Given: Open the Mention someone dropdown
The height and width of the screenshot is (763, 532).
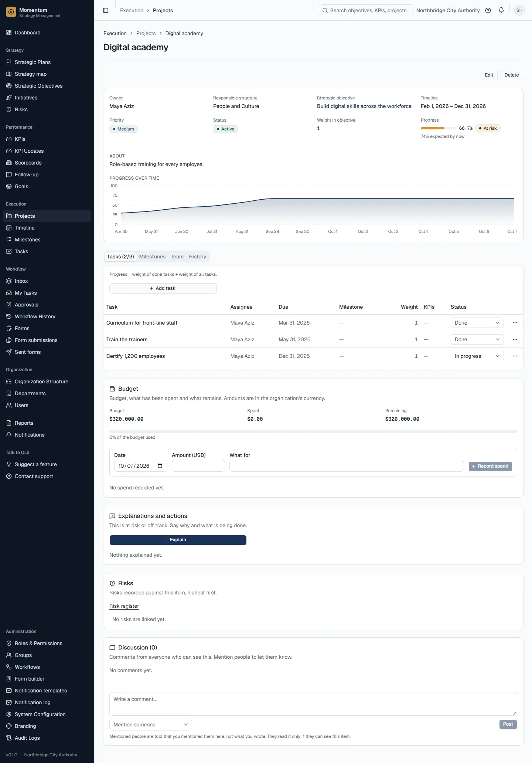Looking at the screenshot, I should coord(151,725).
